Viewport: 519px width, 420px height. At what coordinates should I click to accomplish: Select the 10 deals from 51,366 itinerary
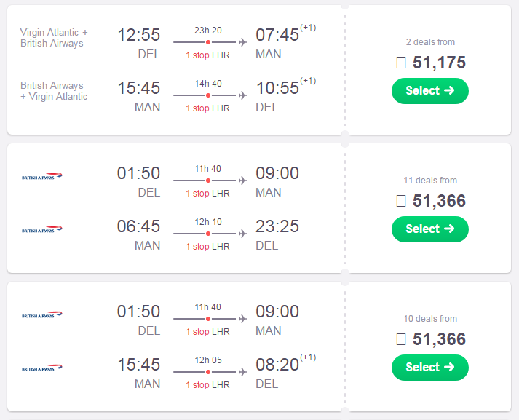[x=430, y=368]
